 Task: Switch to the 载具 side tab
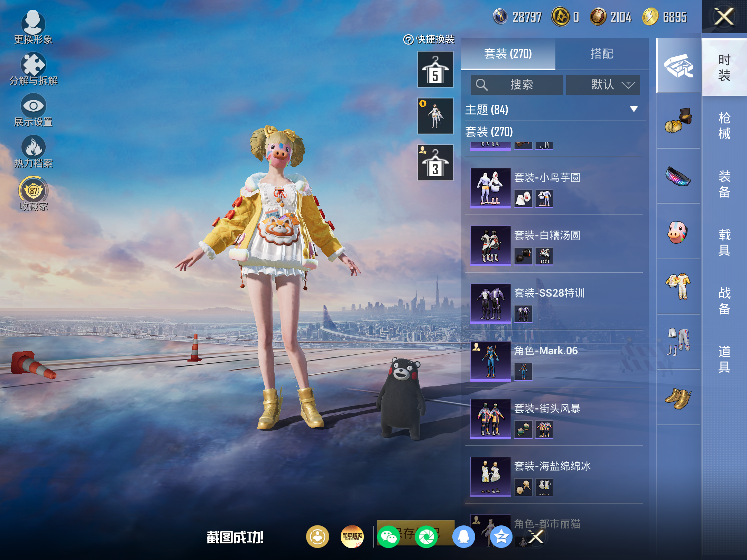click(x=724, y=242)
